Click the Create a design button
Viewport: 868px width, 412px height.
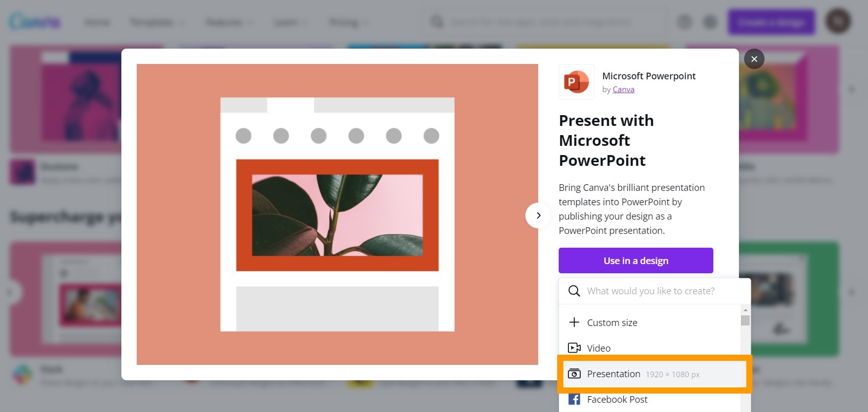click(771, 22)
